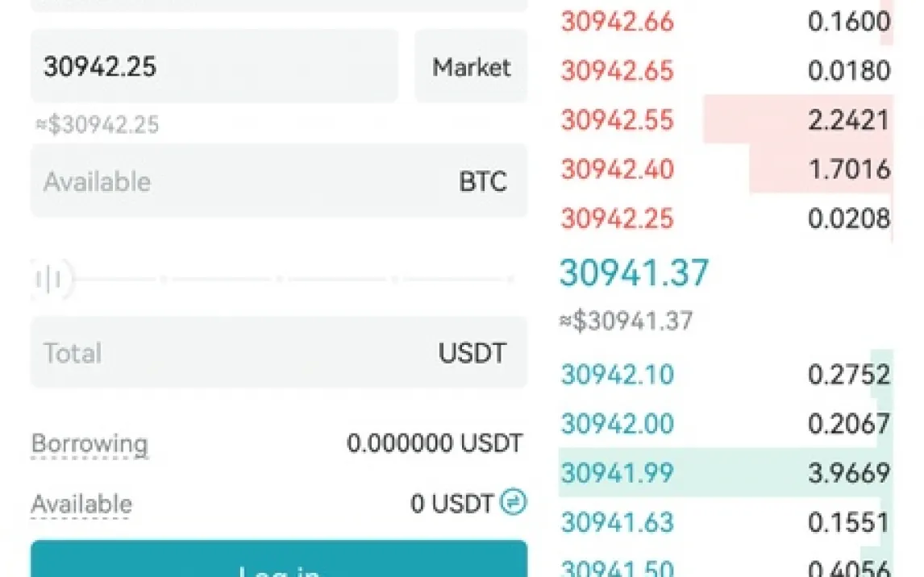Click the USDT transfer swap icon

click(514, 503)
